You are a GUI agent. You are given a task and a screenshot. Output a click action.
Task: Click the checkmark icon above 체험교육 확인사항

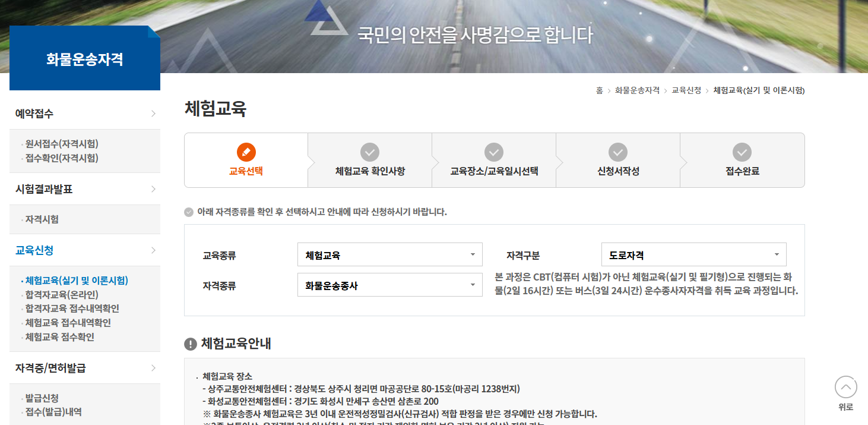click(370, 152)
